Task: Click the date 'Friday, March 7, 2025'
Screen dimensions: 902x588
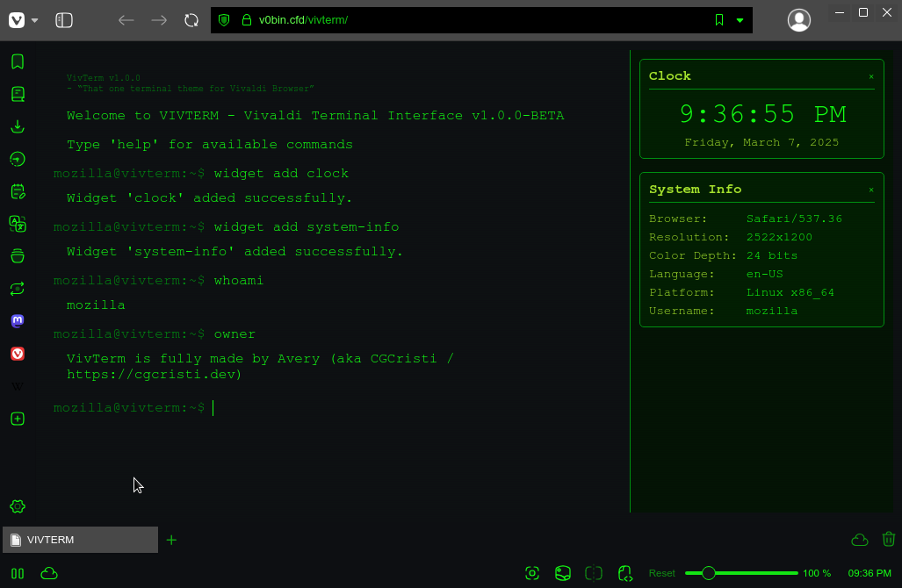Action: pyautogui.click(x=761, y=142)
